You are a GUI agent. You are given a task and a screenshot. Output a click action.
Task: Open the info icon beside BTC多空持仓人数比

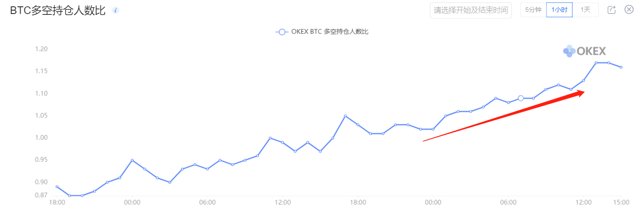tap(115, 10)
